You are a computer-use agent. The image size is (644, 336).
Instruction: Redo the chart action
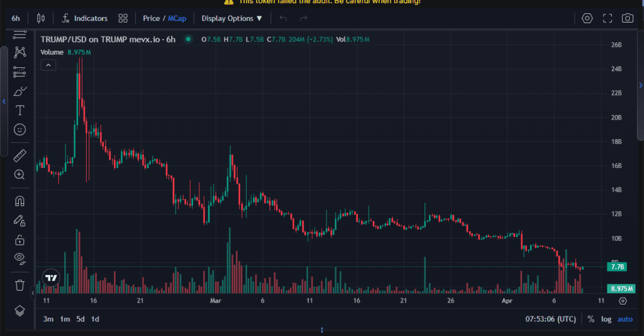tap(304, 18)
